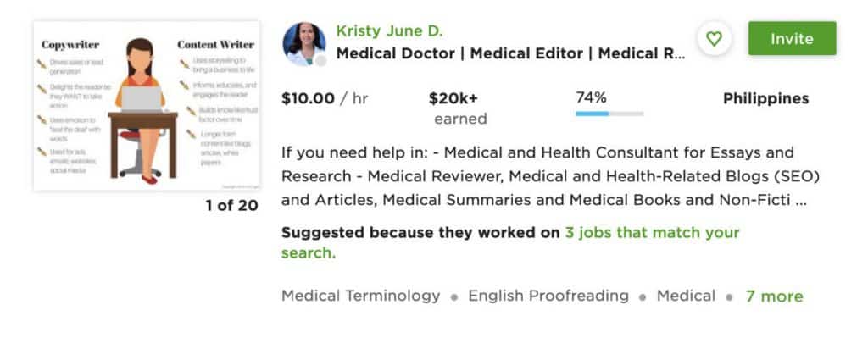868x338 pixels.
Task: Open Kristy June D. profile name link
Action: (390, 31)
